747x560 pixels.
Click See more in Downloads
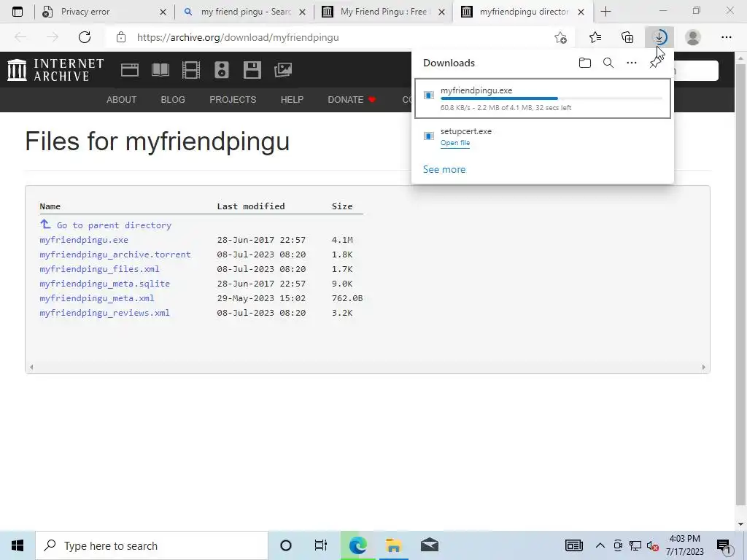(444, 169)
